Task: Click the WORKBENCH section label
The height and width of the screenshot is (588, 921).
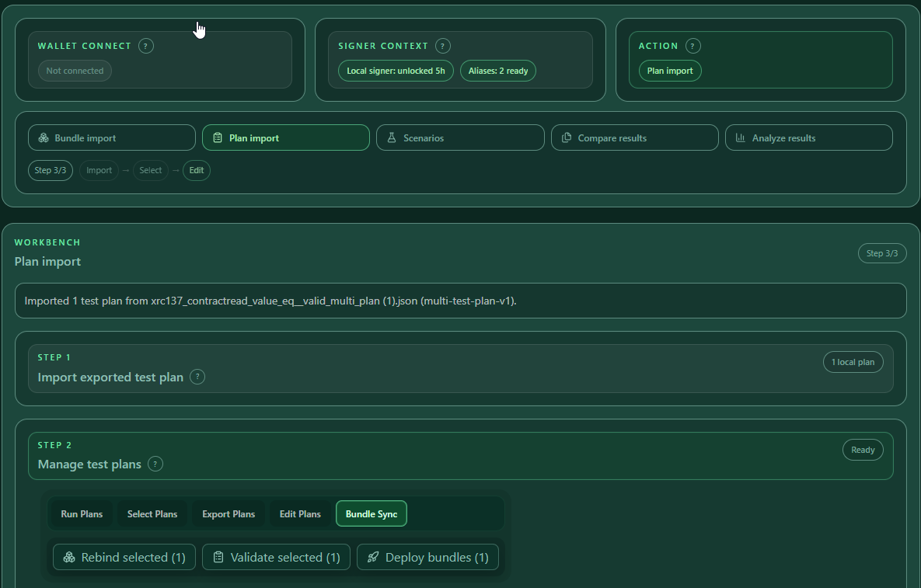Action: tap(47, 242)
